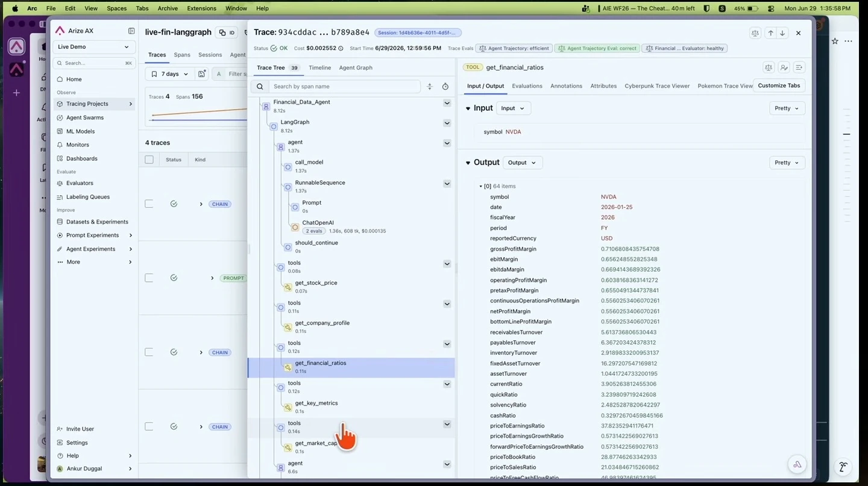Click the Session ID pill
This screenshot has height=486, width=868.
click(418, 33)
